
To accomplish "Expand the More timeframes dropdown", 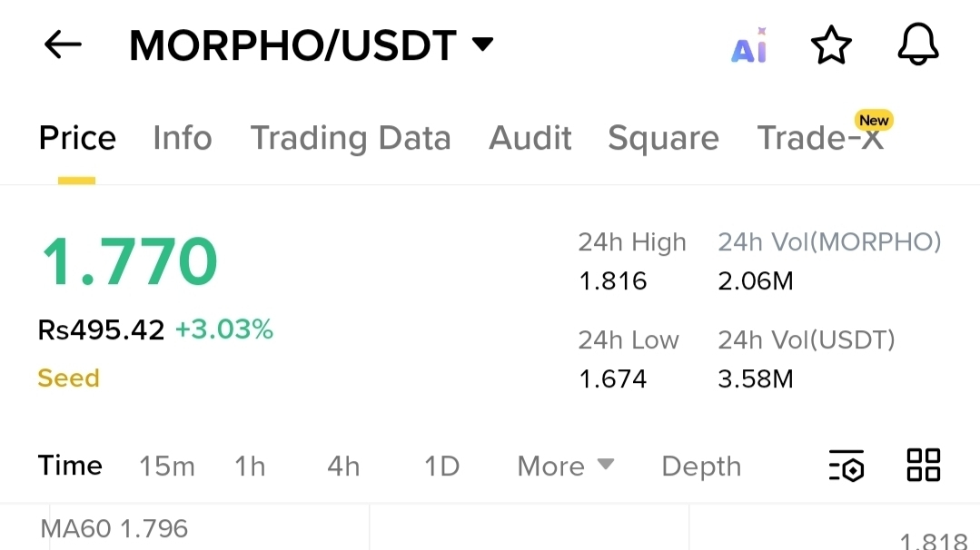I will [566, 467].
